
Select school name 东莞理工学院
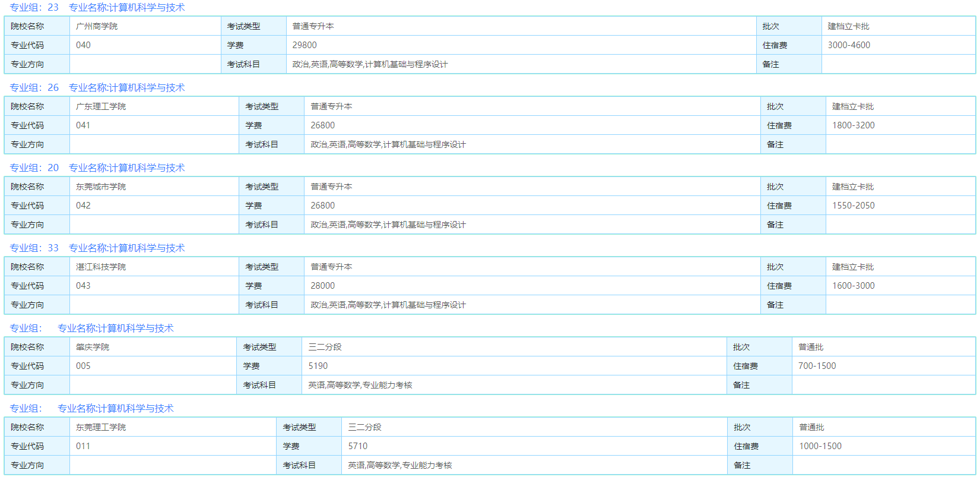(x=101, y=427)
